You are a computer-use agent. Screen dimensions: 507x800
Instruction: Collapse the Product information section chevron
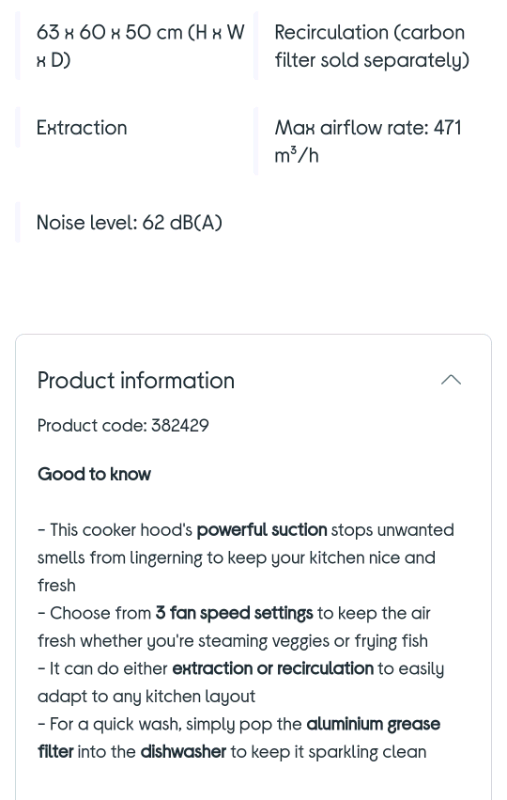(x=451, y=380)
